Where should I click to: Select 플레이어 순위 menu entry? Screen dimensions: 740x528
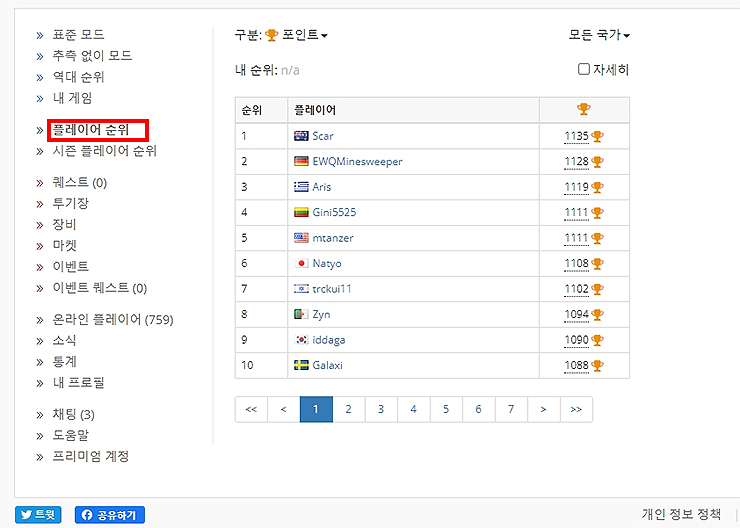pyautogui.click(x=91, y=130)
